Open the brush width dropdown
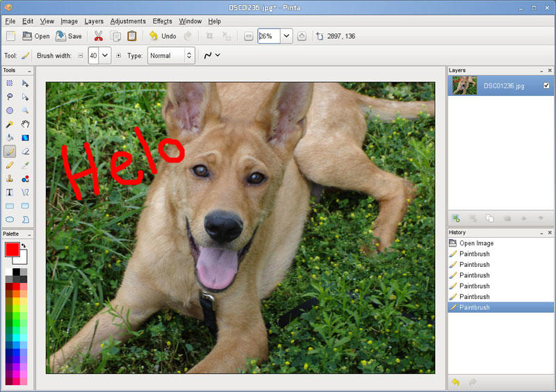Viewport: 556px width, 392px height. (105, 56)
